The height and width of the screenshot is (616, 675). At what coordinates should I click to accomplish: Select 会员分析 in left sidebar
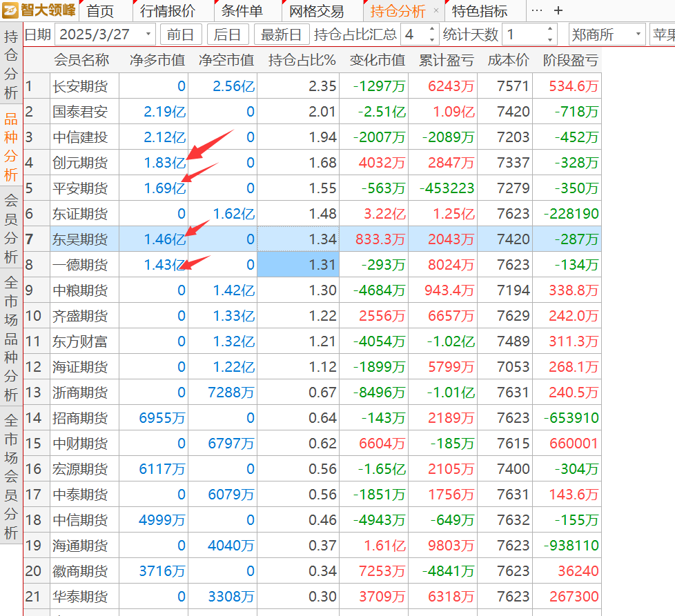coord(11,228)
